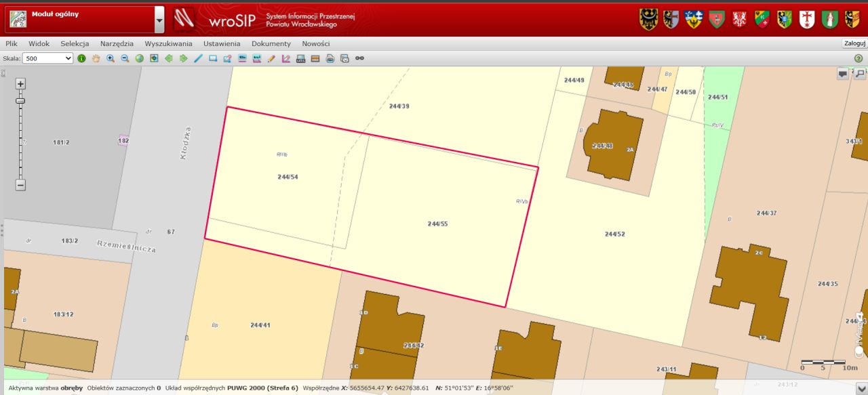Click the pink chart-with-pencil icon

[286, 58]
